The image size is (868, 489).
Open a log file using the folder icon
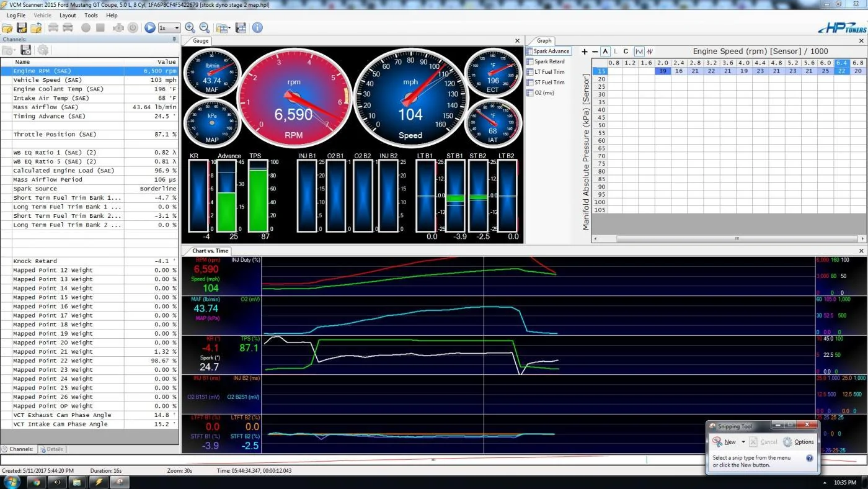click(7, 28)
